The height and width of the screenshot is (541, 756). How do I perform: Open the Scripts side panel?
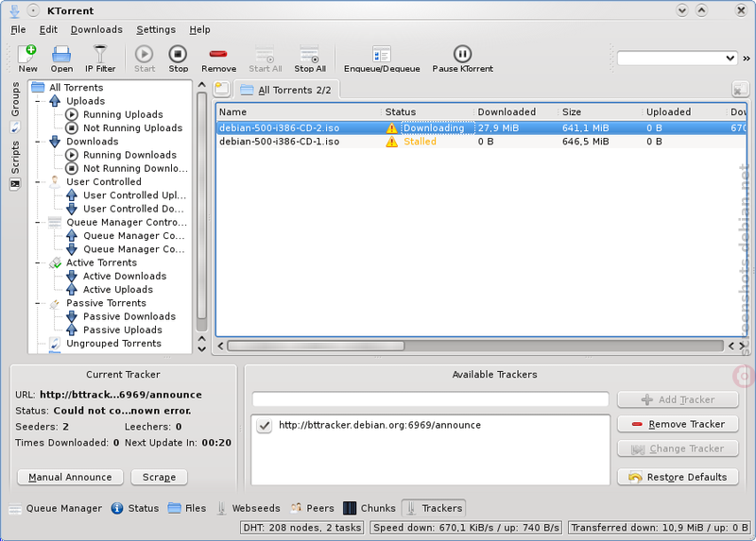[x=15, y=165]
